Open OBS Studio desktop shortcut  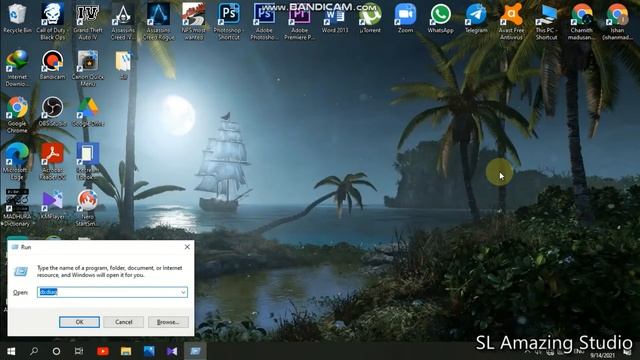click(x=52, y=112)
